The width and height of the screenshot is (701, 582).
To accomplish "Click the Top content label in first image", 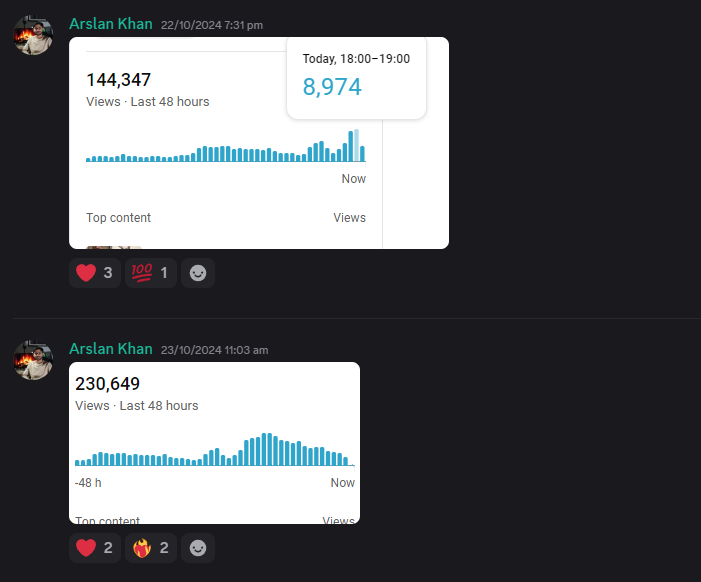I will click(118, 218).
